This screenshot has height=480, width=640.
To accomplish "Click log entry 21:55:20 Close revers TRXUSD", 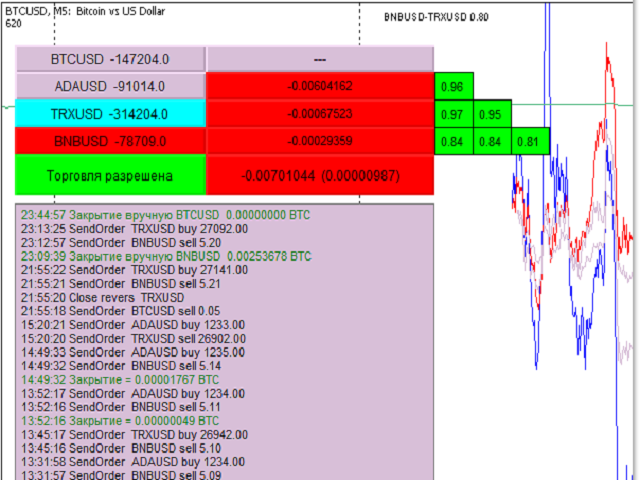I will 102,298.
